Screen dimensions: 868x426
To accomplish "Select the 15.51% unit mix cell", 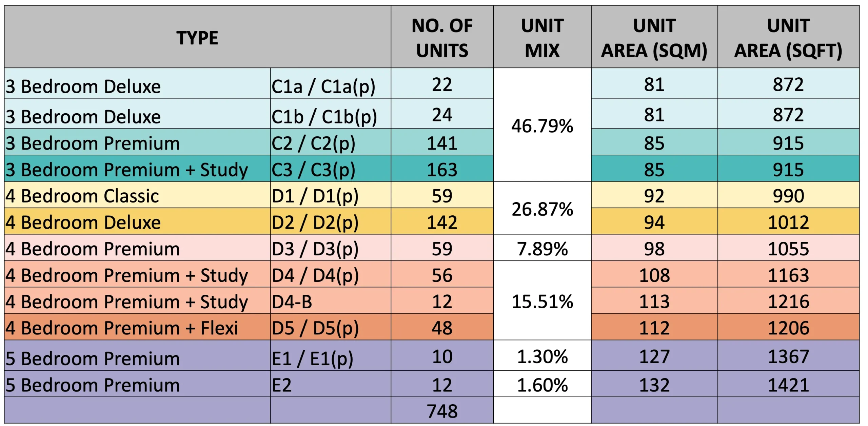I will (542, 301).
